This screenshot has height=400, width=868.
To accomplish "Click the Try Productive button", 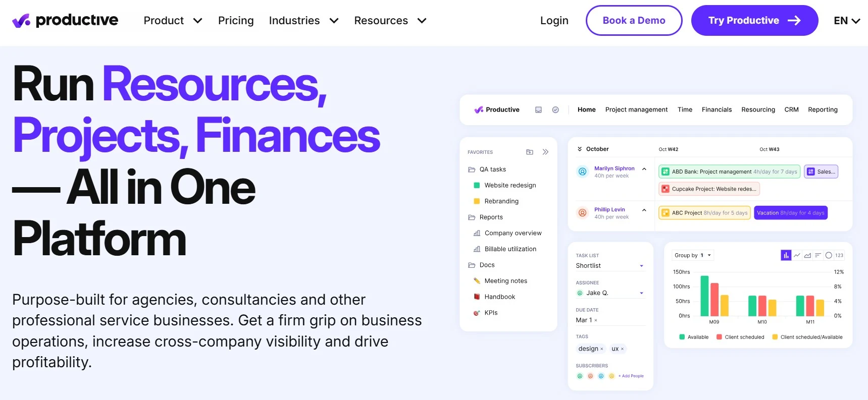I will tap(754, 21).
